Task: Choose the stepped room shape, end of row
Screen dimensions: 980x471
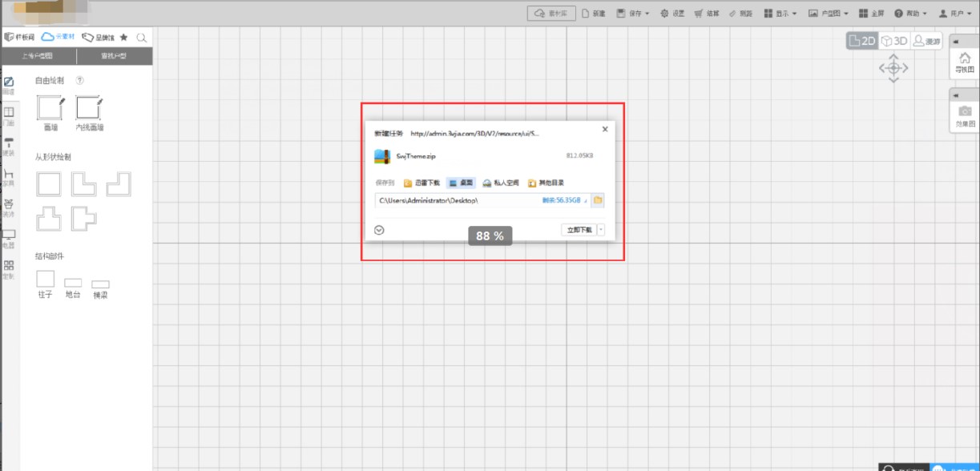Action: point(119,184)
